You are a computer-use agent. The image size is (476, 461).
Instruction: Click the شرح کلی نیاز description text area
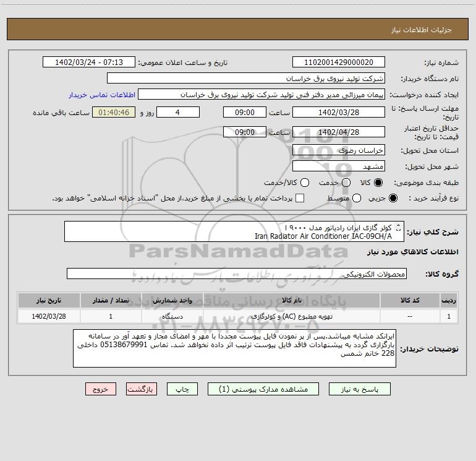click(234, 231)
